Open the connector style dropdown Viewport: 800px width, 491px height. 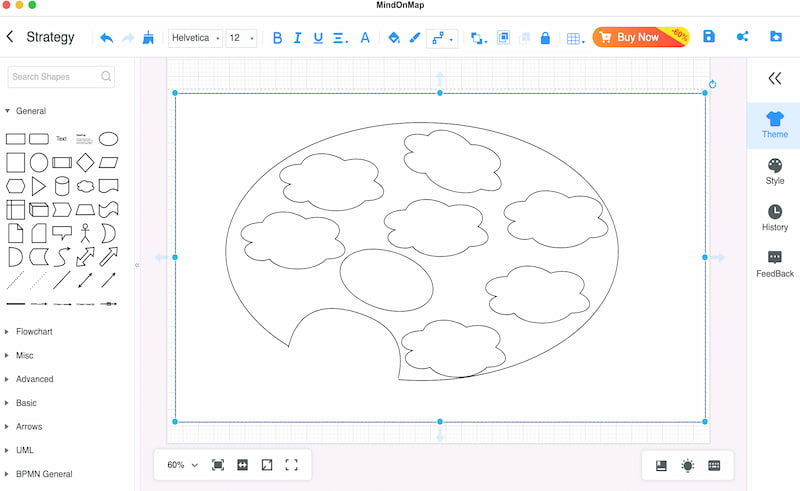tap(442, 38)
